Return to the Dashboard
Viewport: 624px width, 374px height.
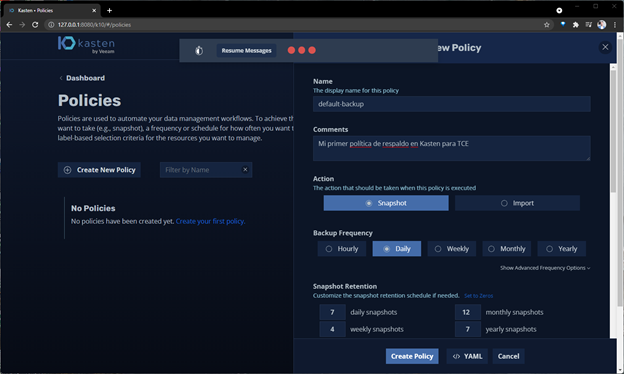click(82, 78)
